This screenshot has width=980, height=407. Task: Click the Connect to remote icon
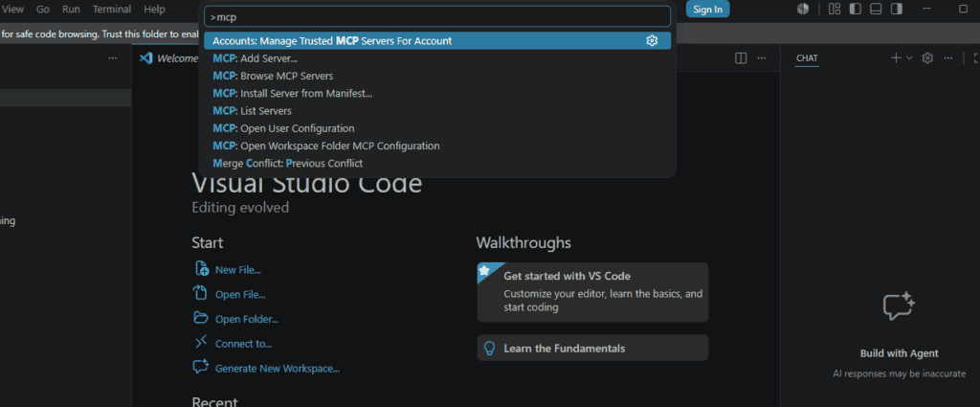pos(201,342)
